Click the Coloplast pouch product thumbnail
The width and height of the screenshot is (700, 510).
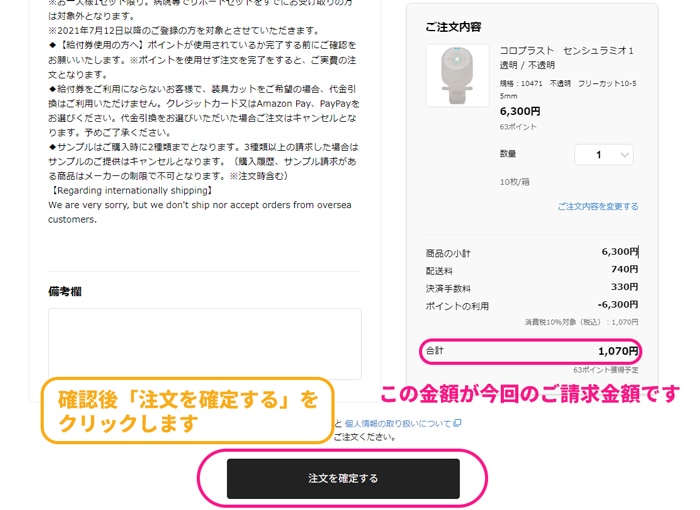pos(457,76)
